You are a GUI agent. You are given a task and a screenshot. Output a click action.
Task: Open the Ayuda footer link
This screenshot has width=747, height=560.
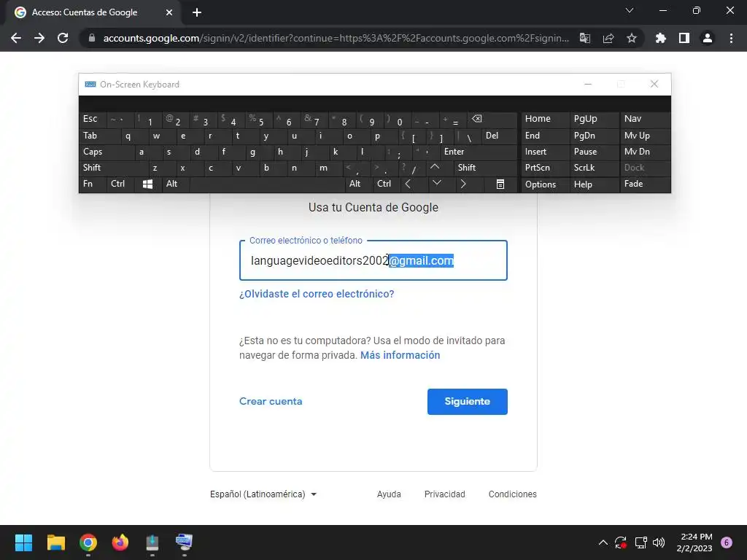389,494
